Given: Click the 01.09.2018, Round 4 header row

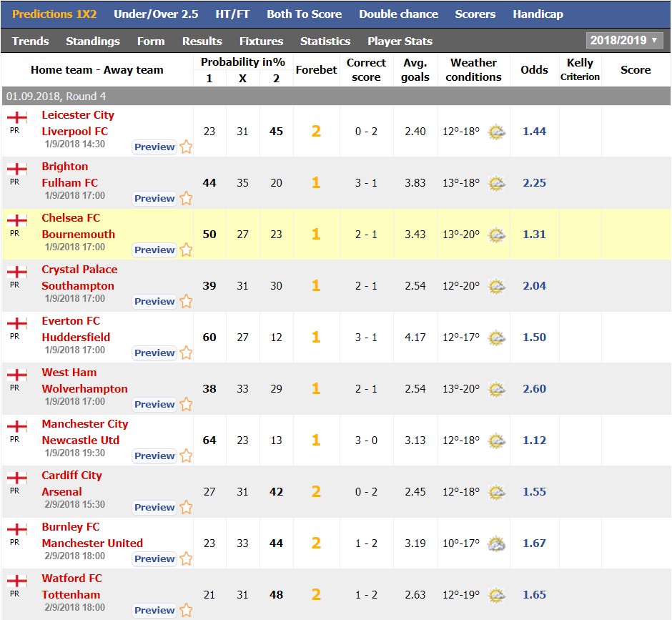Looking at the screenshot, I should (x=336, y=96).
